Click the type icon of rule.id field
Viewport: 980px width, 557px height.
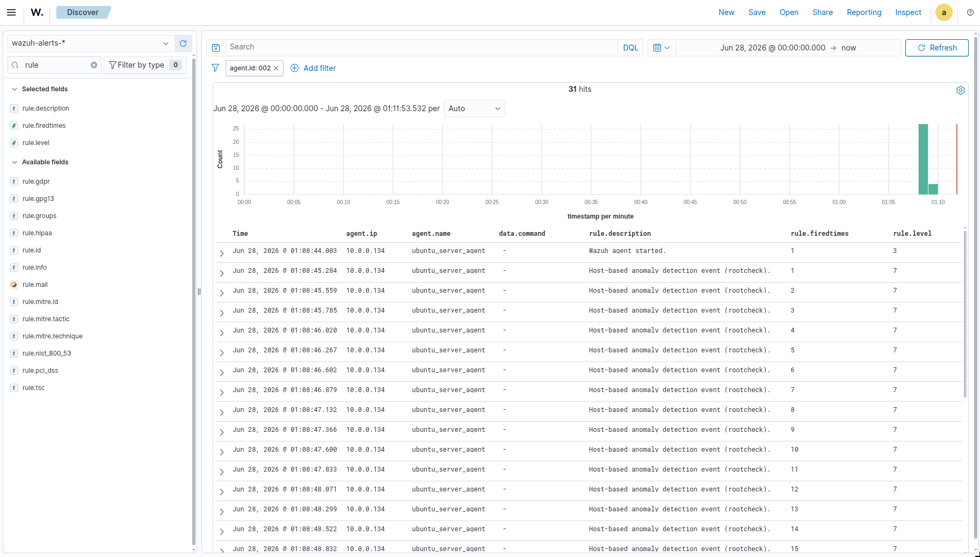pyautogui.click(x=14, y=250)
